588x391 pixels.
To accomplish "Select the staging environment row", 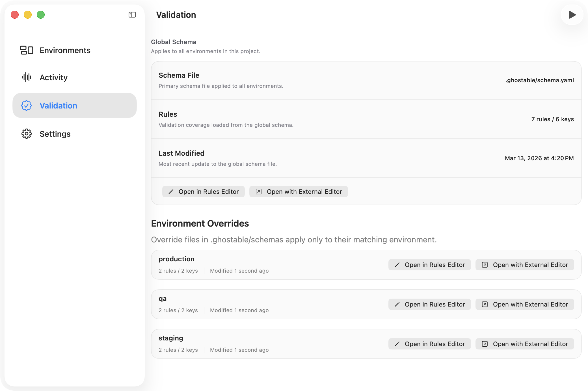I will pos(254,343).
